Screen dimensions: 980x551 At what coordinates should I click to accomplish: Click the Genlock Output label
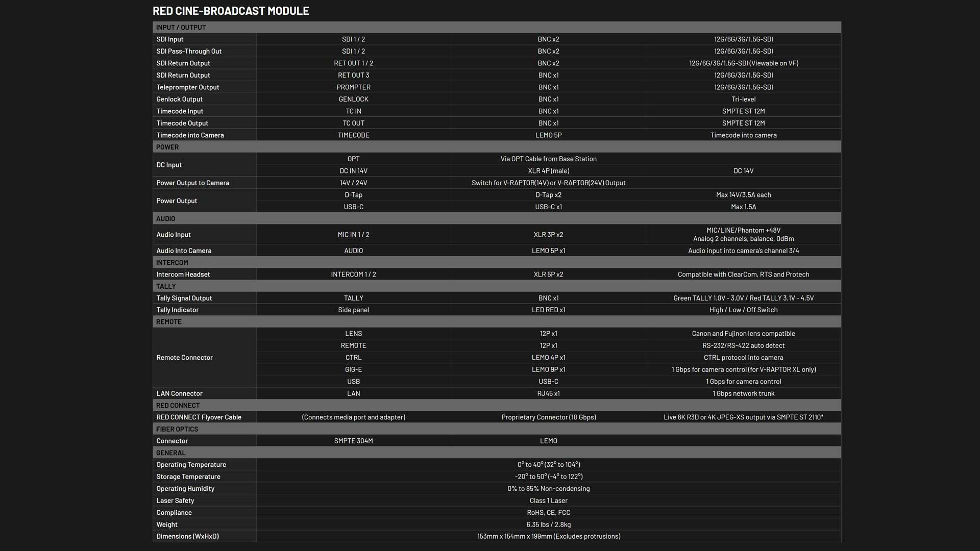(x=179, y=99)
